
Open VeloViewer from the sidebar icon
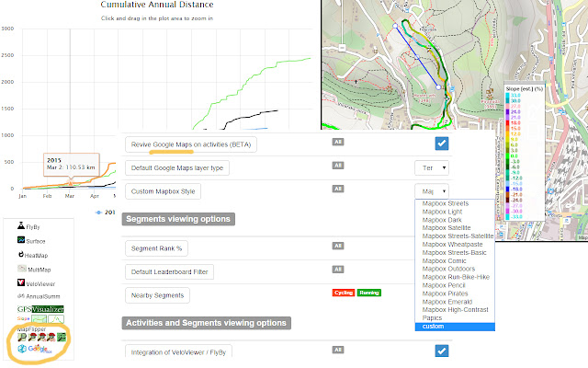[21, 284]
